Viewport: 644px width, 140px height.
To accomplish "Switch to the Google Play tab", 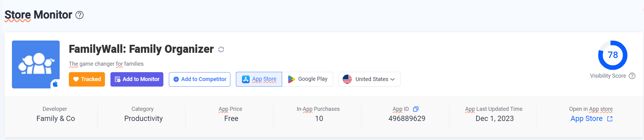I will (x=307, y=79).
